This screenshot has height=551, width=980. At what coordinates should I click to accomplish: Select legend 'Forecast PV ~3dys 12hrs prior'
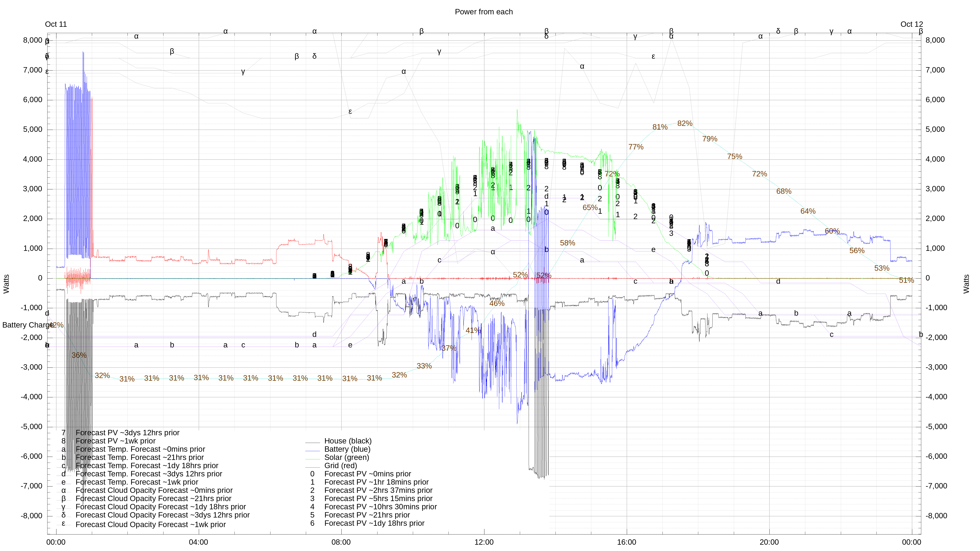[127, 433]
